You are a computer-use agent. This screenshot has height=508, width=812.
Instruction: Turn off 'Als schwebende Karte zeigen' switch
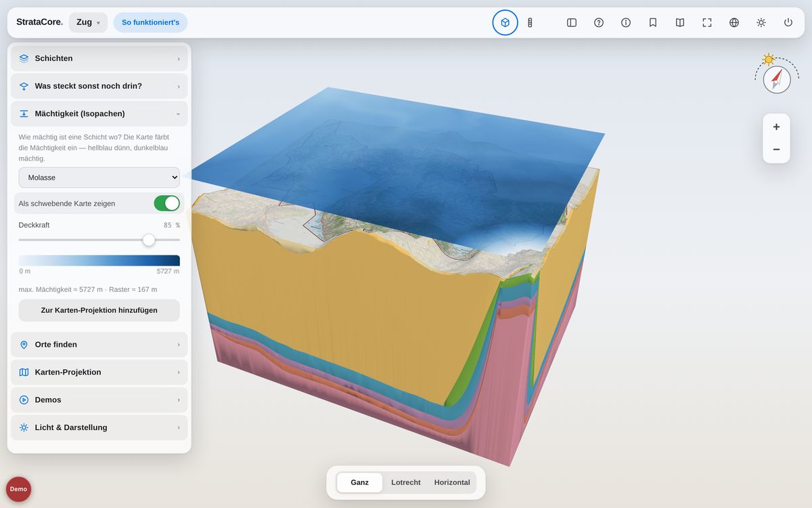pos(166,203)
